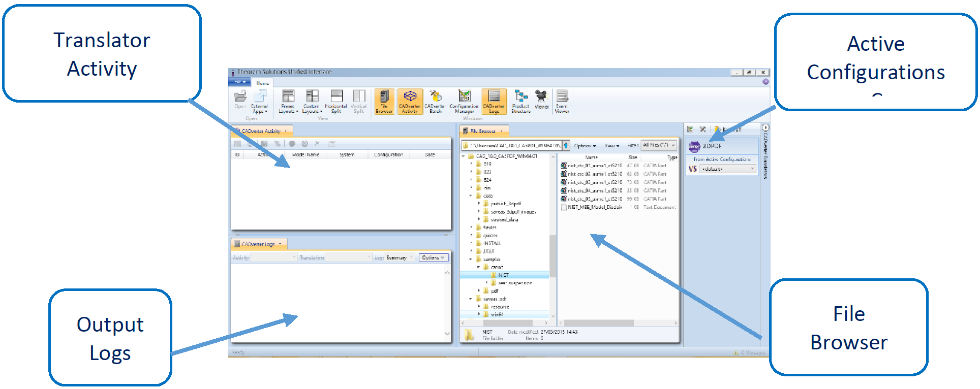Click the tools wrench icon in translators panel

(x=702, y=129)
